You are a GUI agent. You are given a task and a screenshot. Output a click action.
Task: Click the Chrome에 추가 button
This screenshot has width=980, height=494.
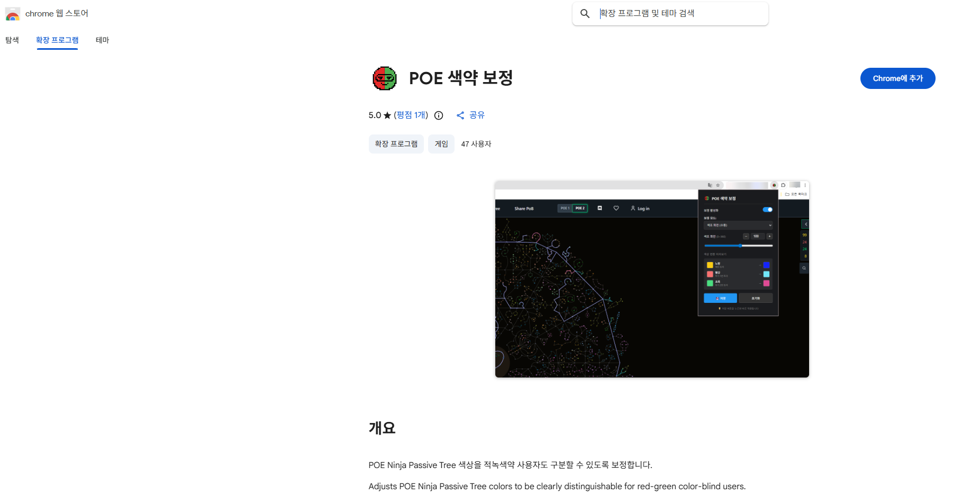[x=897, y=78]
